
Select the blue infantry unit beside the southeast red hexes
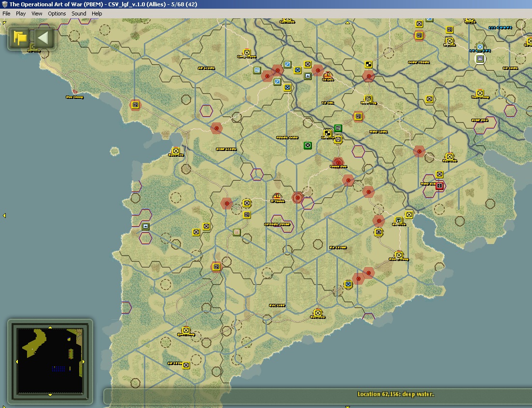pos(348,284)
